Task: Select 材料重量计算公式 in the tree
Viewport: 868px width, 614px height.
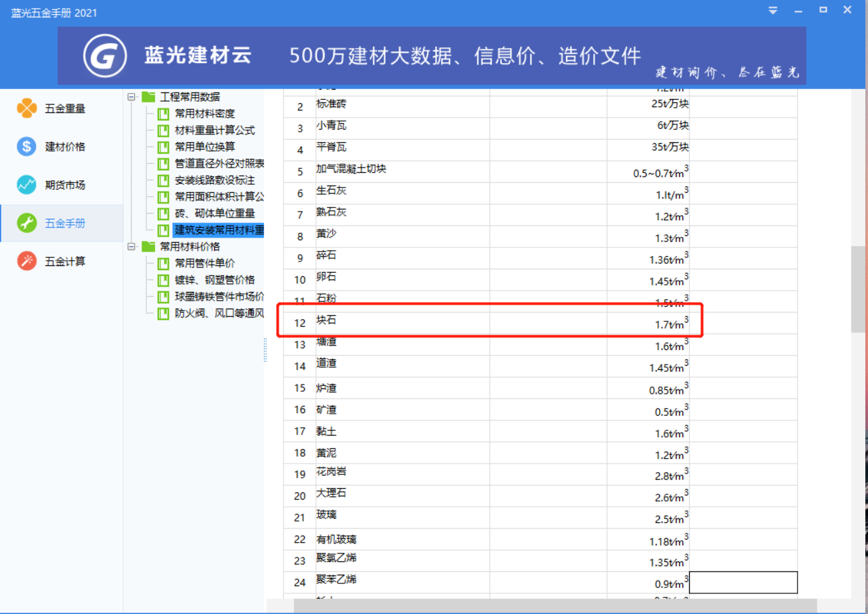Action: coord(215,130)
